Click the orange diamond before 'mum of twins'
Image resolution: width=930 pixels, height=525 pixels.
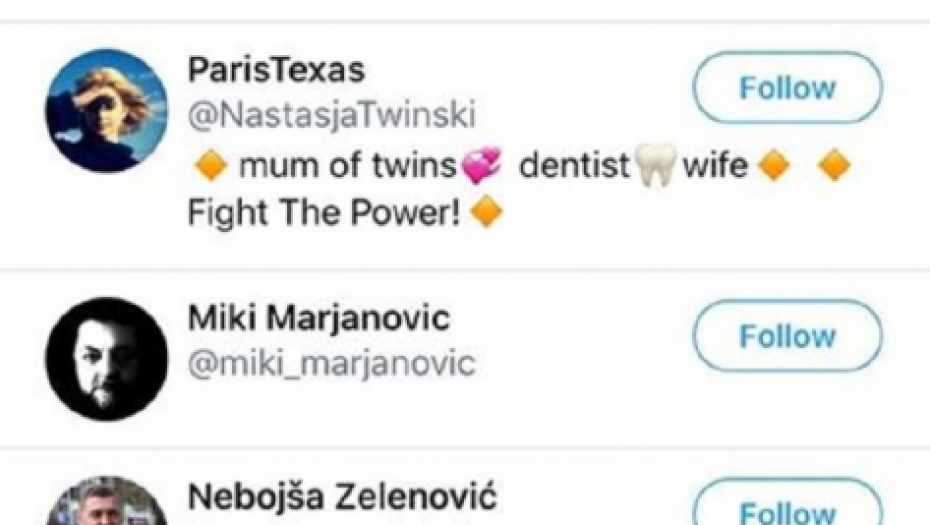(x=209, y=166)
